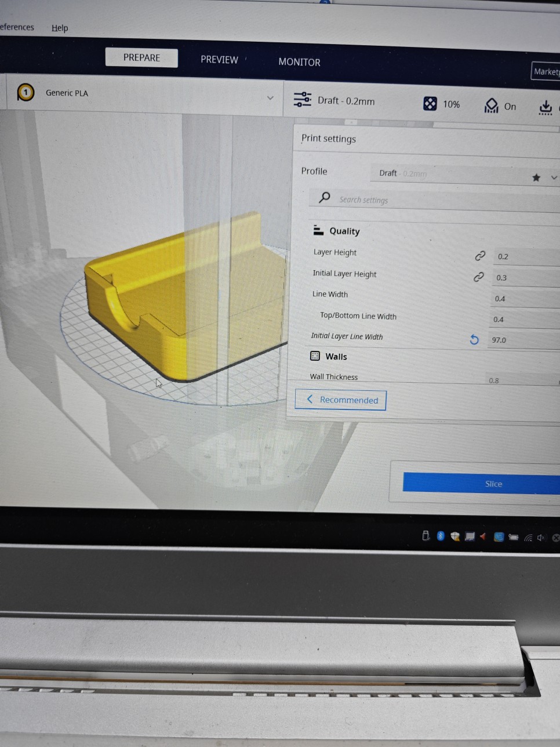560x747 pixels.
Task: Click the link icon beside Layer Height
Action: point(480,255)
